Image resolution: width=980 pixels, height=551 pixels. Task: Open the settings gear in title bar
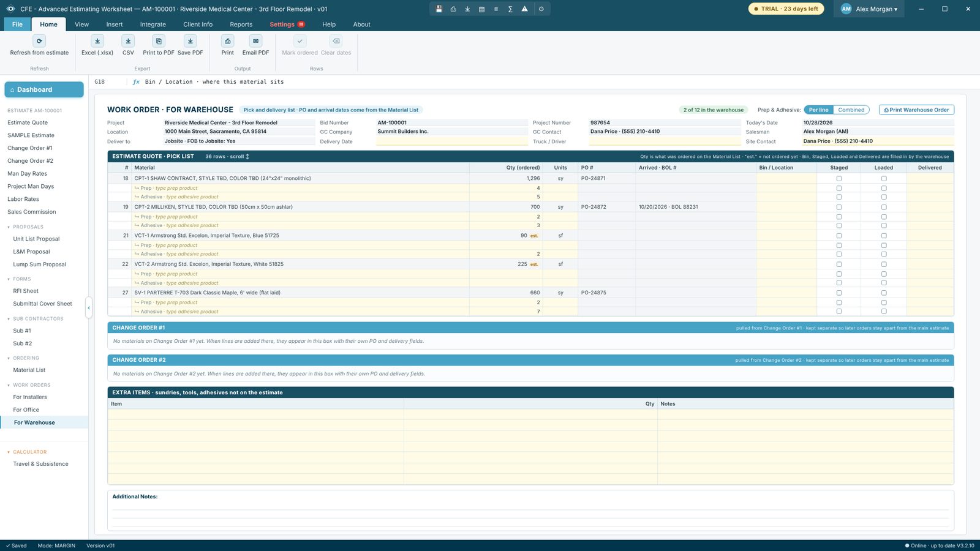[541, 9]
